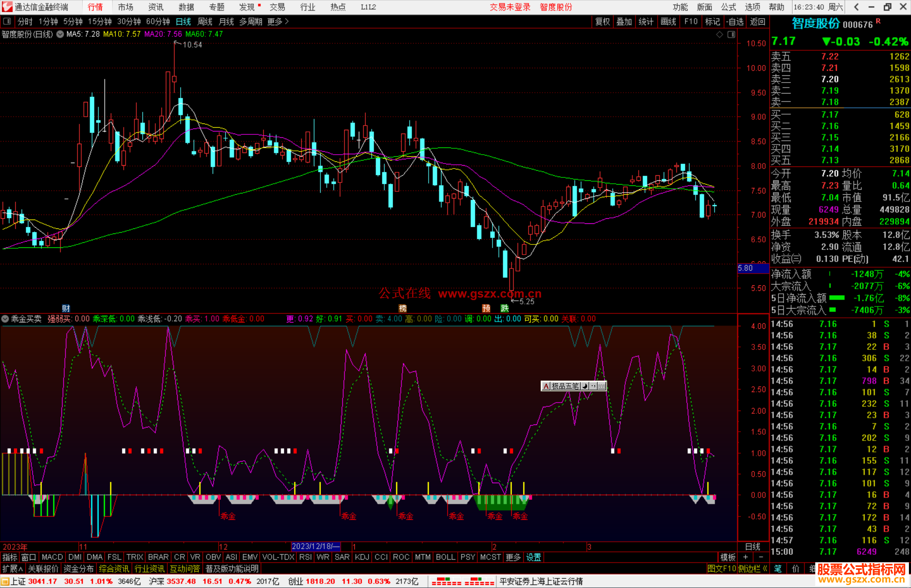Image resolution: width=911 pixels, height=588 pixels.
Task: Collapse sidebar with 侧边栏 button
Action: tap(752, 569)
